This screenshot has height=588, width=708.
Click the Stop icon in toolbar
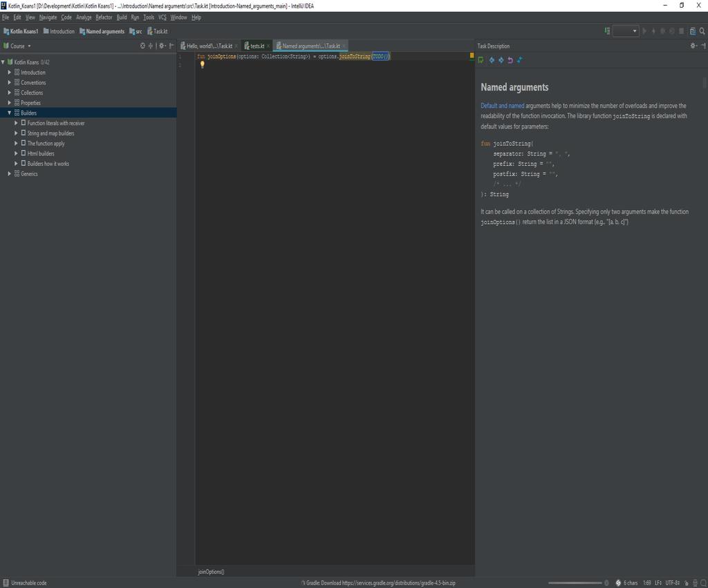(681, 31)
